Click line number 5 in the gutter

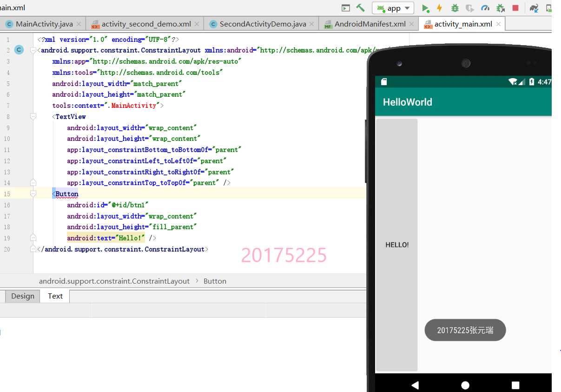pyautogui.click(x=8, y=84)
